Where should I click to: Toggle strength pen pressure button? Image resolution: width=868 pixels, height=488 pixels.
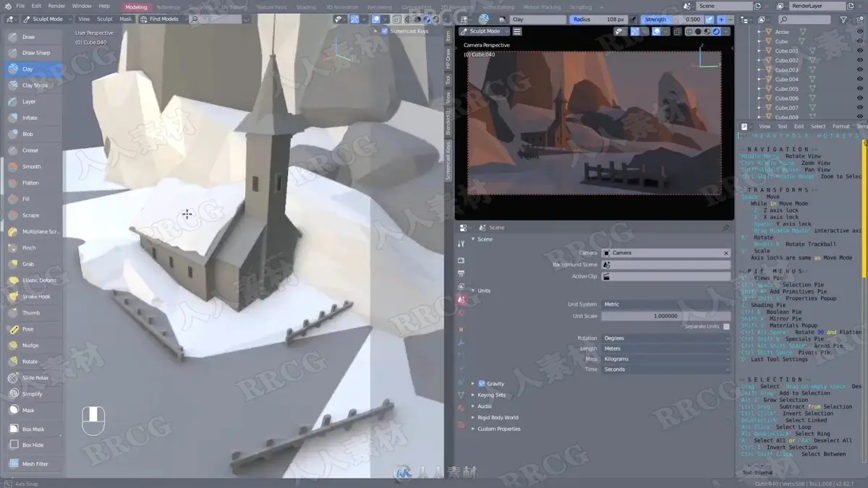[x=710, y=20]
